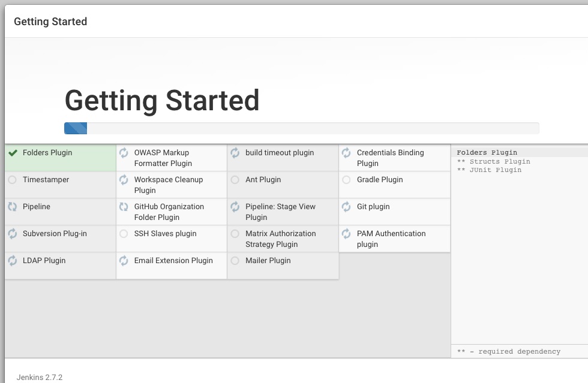Viewport: 588px width, 383px height.
Task: Click the plugin installation progress bar
Action: (x=302, y=128)
